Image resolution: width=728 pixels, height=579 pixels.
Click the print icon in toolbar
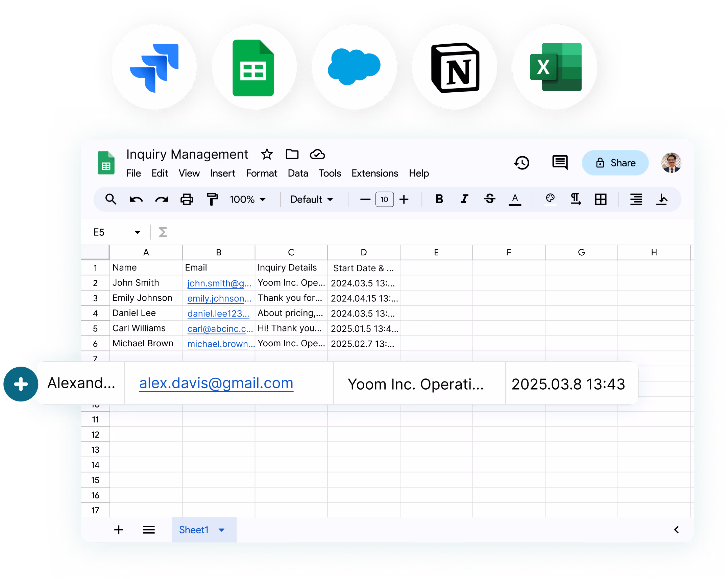click(187, 199)
